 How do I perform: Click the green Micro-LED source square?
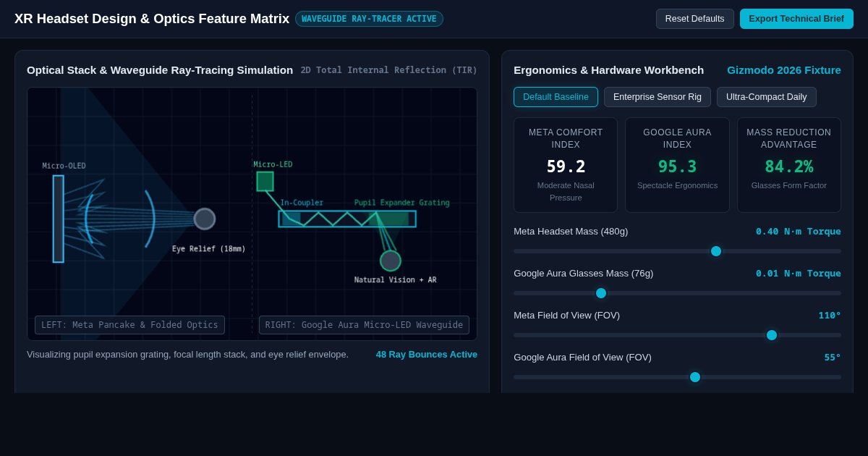coord(265,181)
